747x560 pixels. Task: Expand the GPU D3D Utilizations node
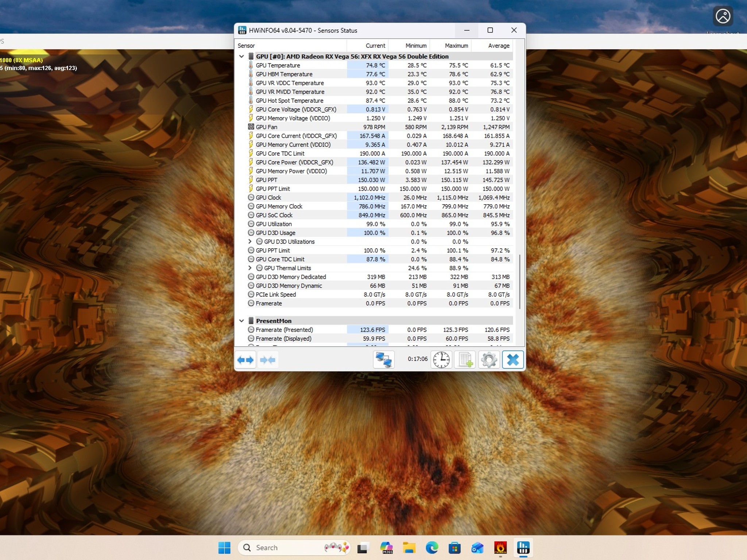250,241
